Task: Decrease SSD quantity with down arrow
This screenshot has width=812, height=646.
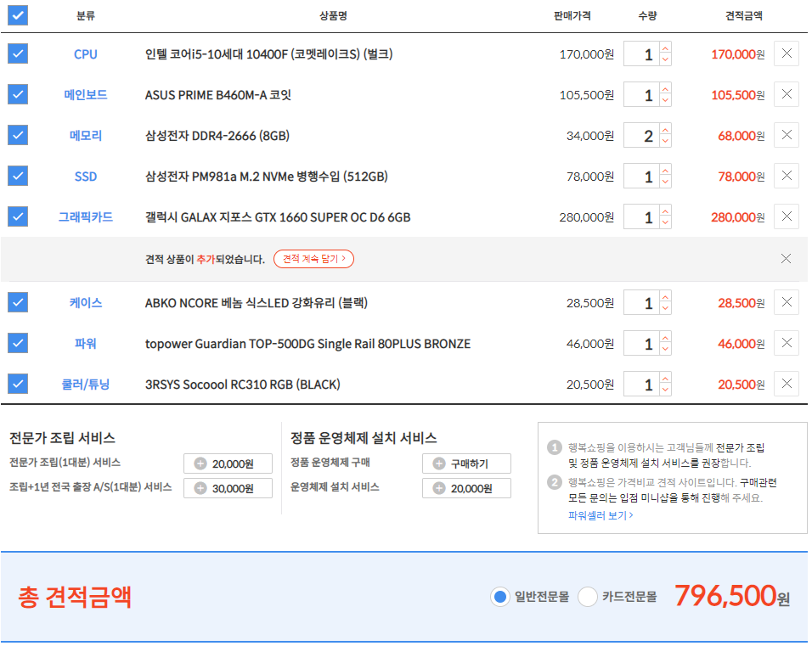Action: [665, 183]
